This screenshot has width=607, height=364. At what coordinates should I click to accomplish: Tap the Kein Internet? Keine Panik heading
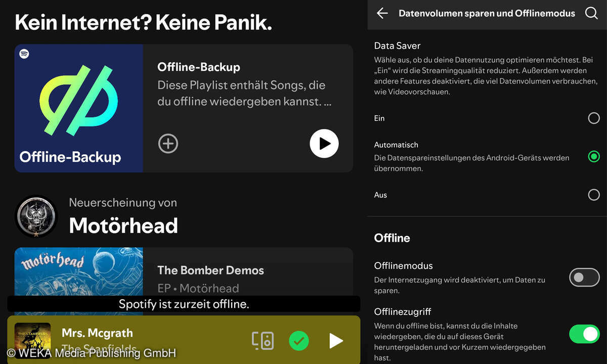(x=144, y=23)
